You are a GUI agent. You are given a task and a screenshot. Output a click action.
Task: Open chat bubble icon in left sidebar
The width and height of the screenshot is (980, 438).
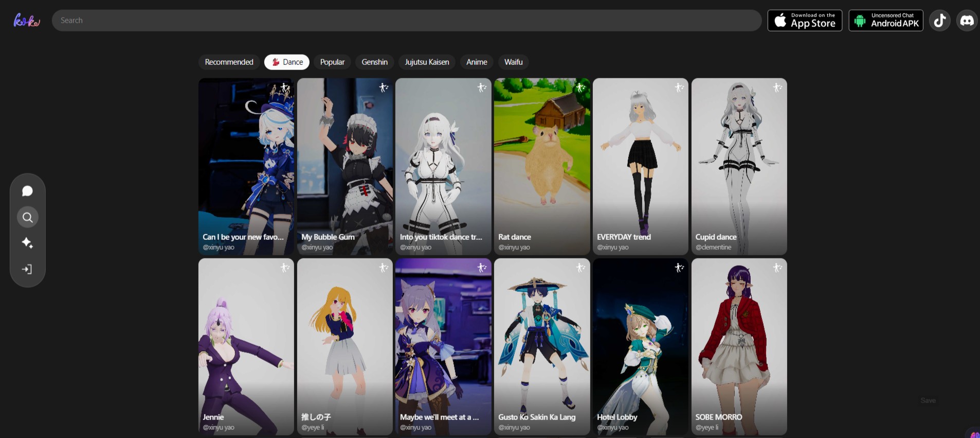28,191
